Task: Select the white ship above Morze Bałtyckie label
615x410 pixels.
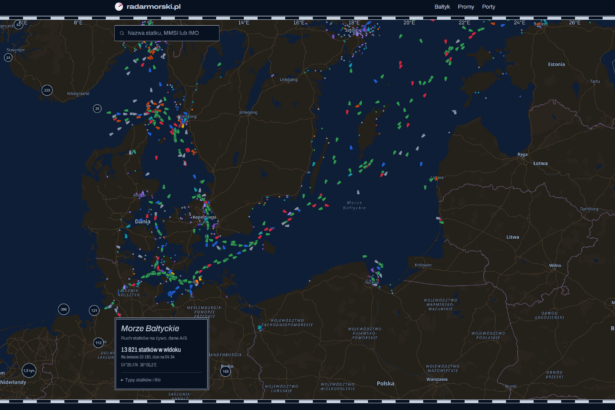Action: click(x=358, y=192)
